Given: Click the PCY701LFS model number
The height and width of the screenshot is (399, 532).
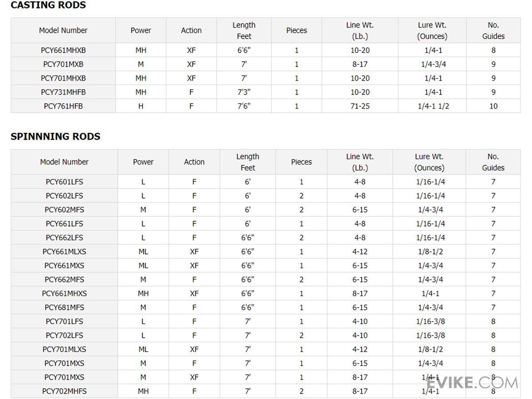Looking at the screenshot, I should pos(64,321).
